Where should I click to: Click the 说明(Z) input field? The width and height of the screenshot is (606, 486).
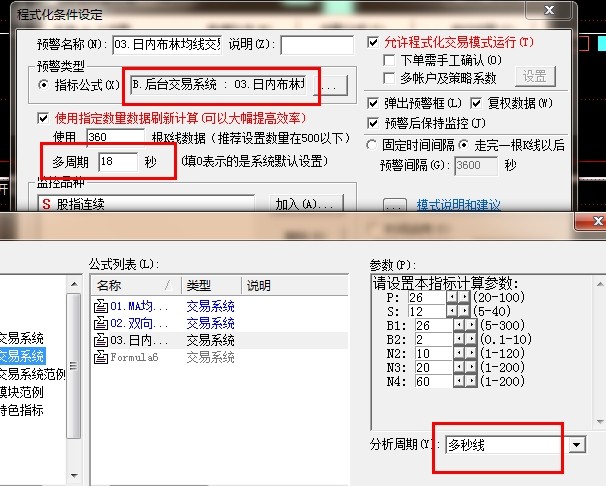317,45
